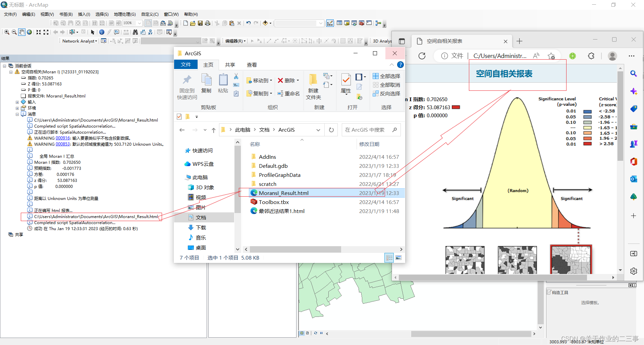Select the Select Elements arrow pointer
644x345 pixels.
(x=93, y=32)
